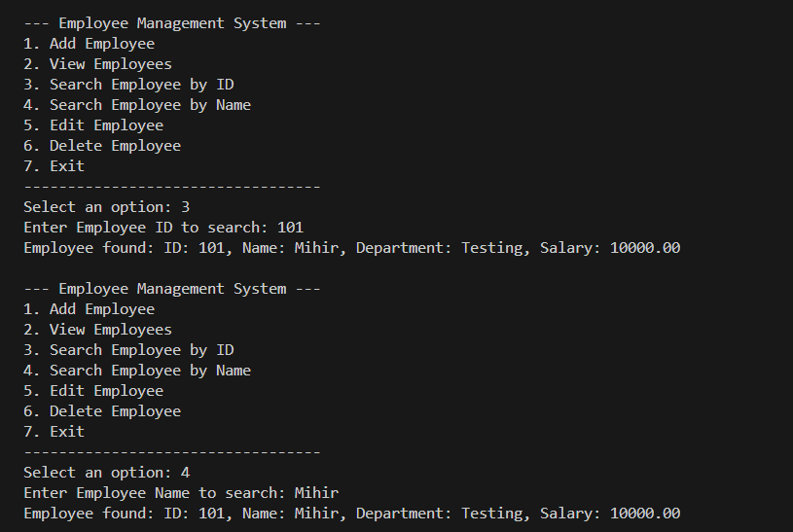Click "4. Search Employee by Name" in lower menu
Screen dimensions: 793x532
137,371
